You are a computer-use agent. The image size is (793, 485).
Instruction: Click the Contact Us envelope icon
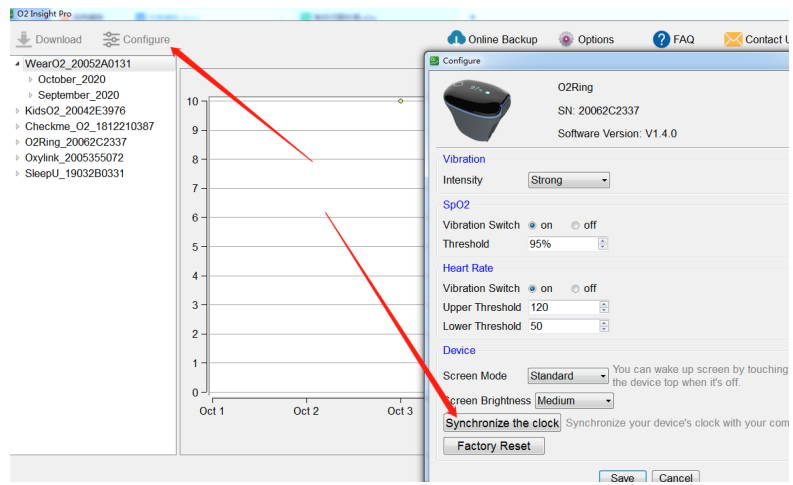[733, 39]
